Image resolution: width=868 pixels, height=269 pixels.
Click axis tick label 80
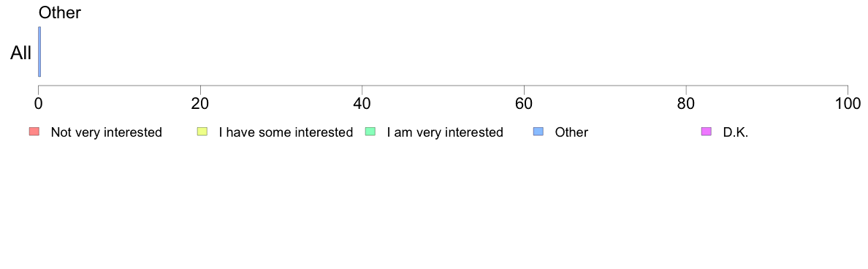tap(686, 104)
